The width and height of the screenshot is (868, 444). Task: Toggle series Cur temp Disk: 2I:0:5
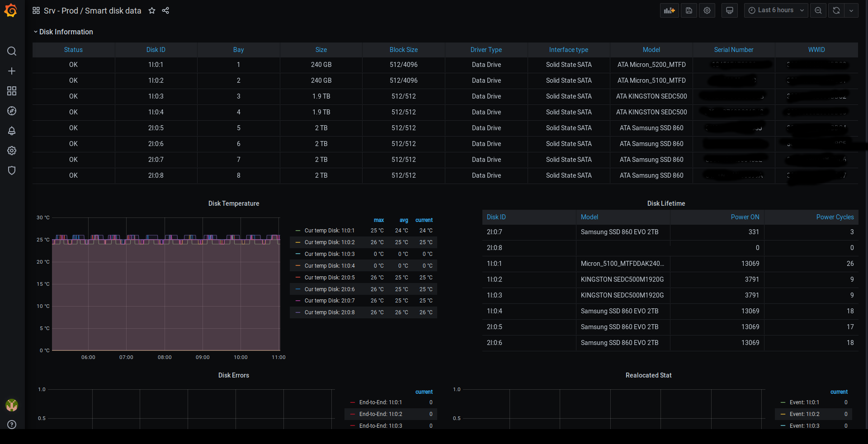pyautogui.click(x=330, y=278)
